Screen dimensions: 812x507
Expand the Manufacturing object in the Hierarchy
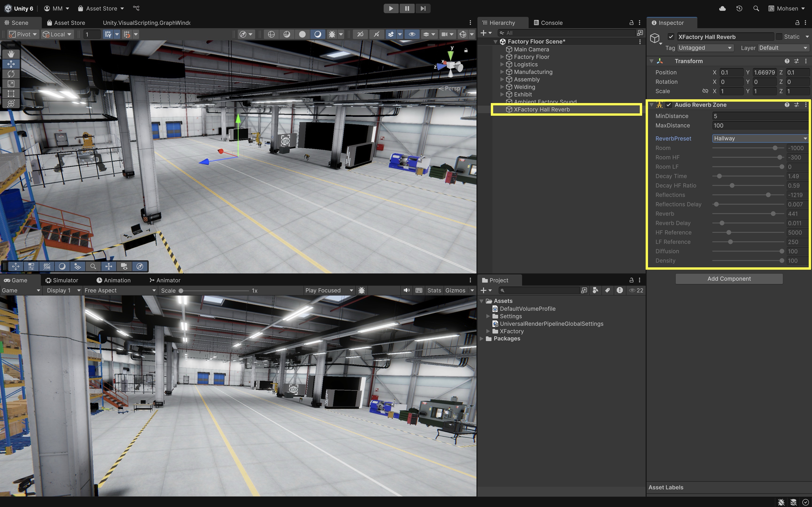[x=502, y=72]
